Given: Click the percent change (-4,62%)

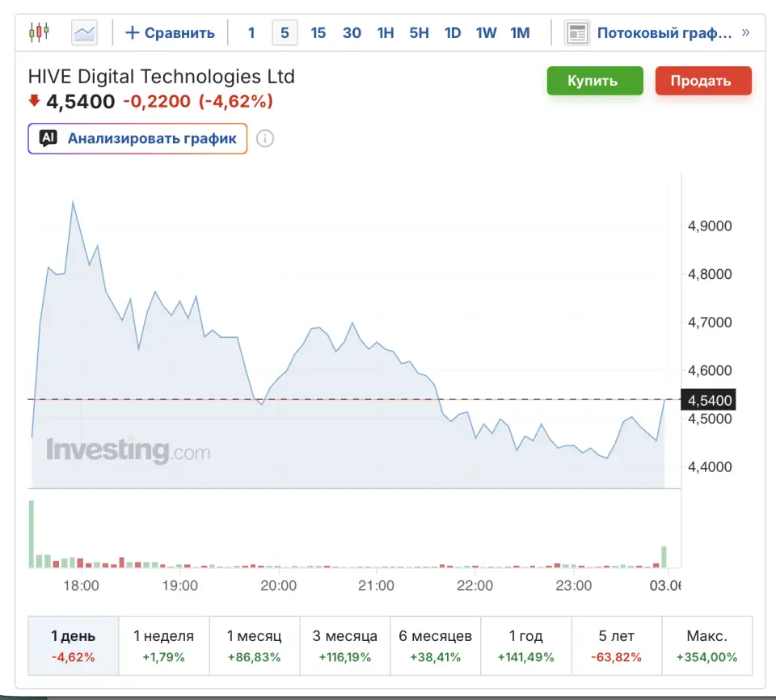Looking at the screenshot, I should (x=236, y=102).
